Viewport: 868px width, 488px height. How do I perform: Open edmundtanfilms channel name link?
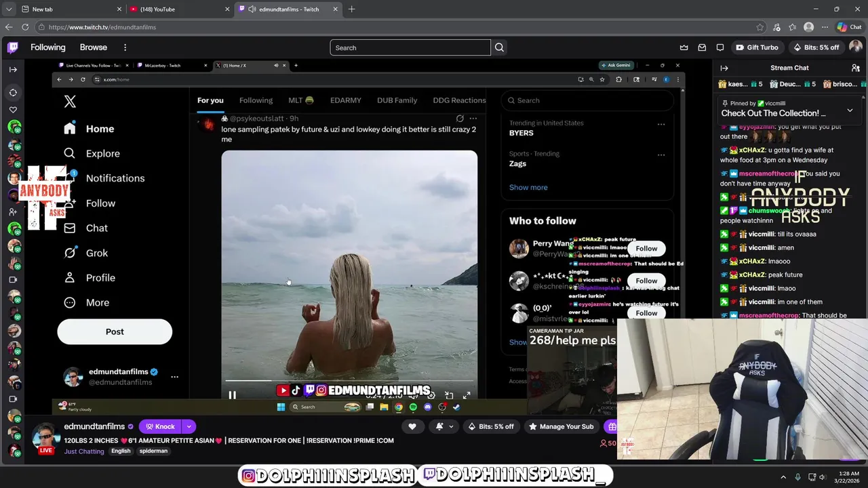point(94,426)
